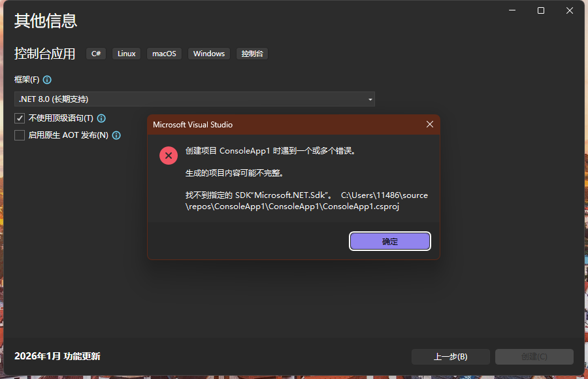Viewport: 588px width, 379px height.
Task: Click the macOS tag
Action: tap(164, 54)
